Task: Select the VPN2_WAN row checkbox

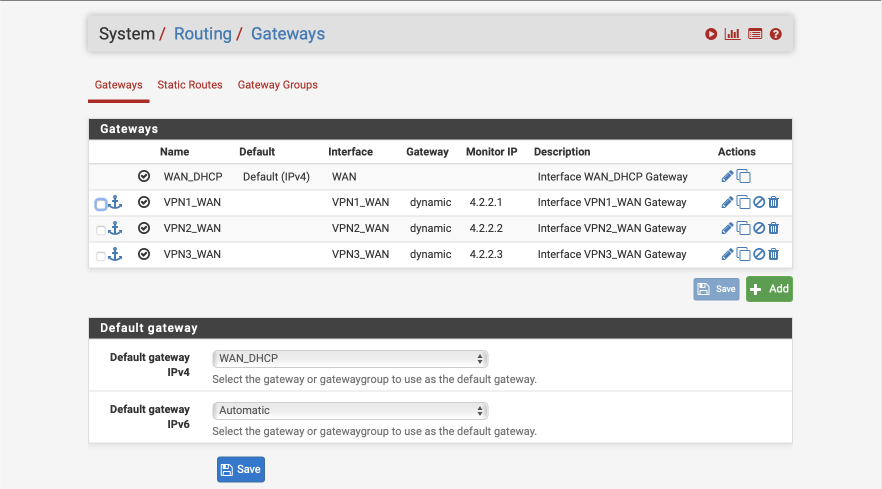Action: [101, 230]
